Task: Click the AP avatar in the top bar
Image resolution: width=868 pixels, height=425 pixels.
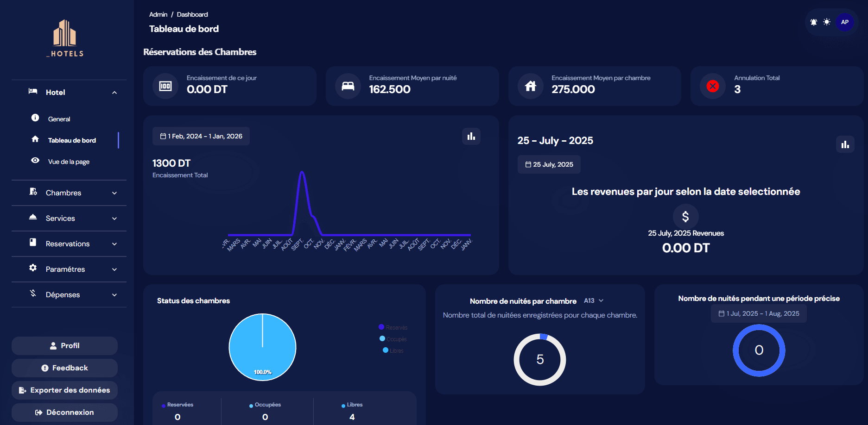Action: click(845, 22)
